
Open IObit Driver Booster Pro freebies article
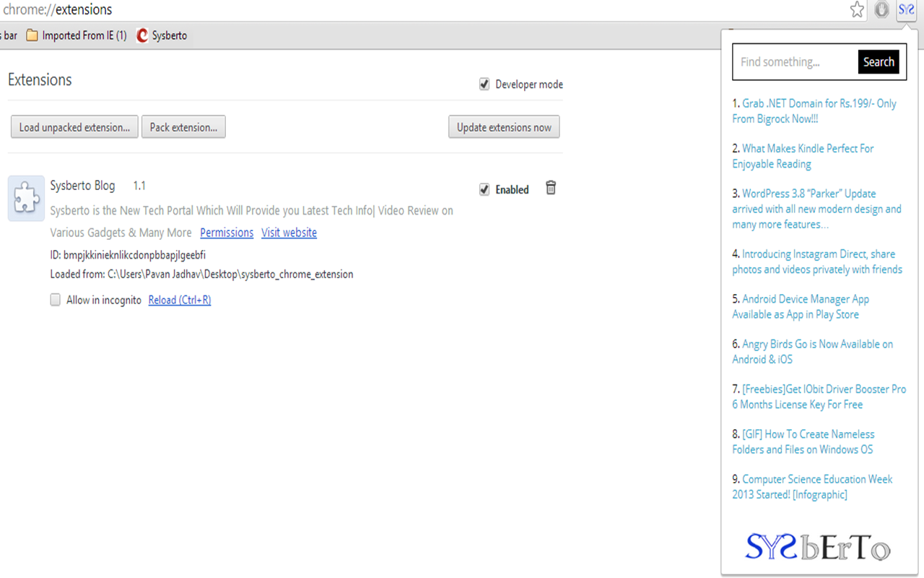(819, 397)
